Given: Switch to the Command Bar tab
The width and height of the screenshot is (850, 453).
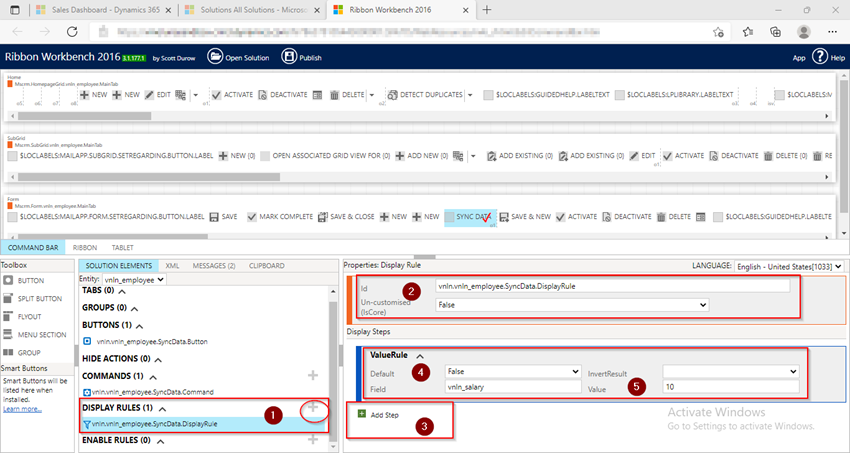Looking at the screenshot, I should click(x=33, y=248).
